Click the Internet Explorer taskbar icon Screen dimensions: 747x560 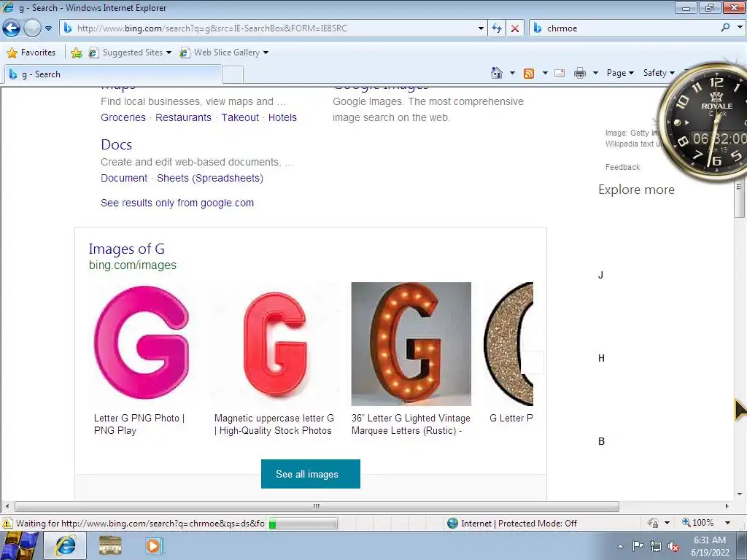tap(65, 545)
